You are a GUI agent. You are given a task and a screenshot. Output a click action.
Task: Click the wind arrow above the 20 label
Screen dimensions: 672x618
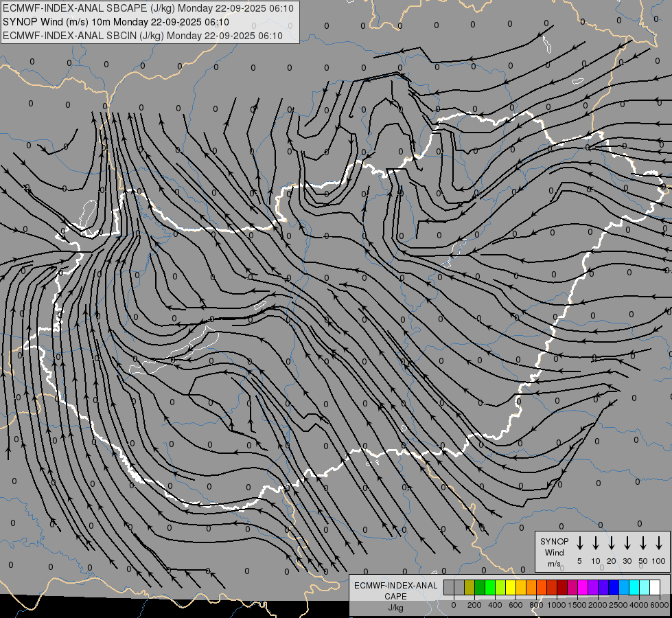(611, 543)
